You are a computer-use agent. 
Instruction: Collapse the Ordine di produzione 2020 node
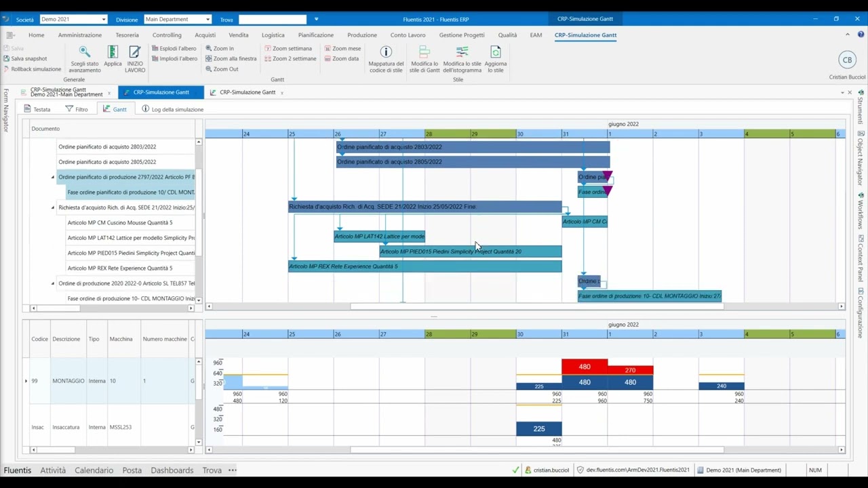click(x=53, y=284)
